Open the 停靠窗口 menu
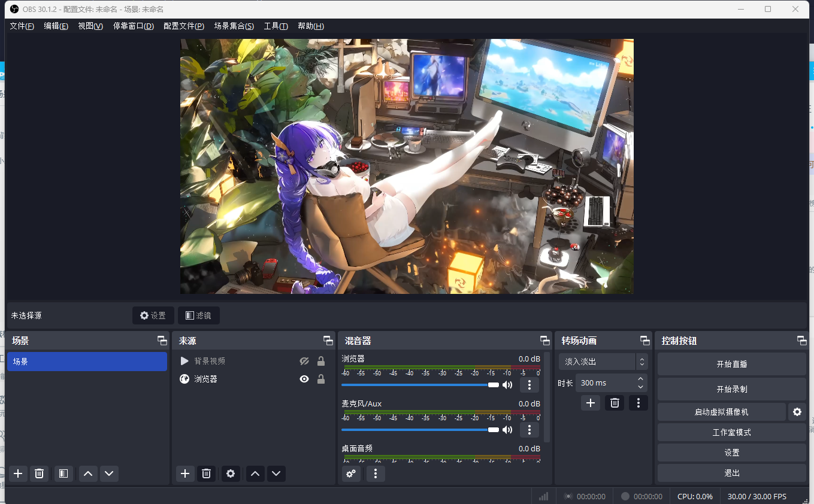 [134, 26]
